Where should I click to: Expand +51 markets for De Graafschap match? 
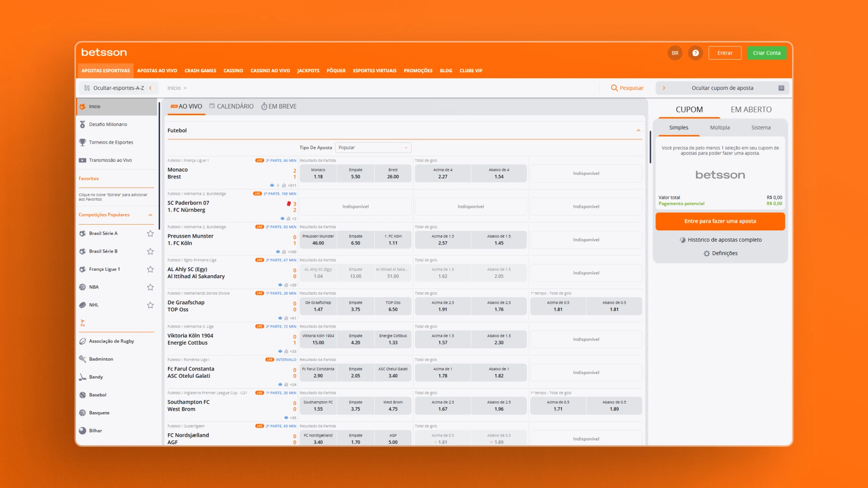pyautogui.click(x=293, y=318)
